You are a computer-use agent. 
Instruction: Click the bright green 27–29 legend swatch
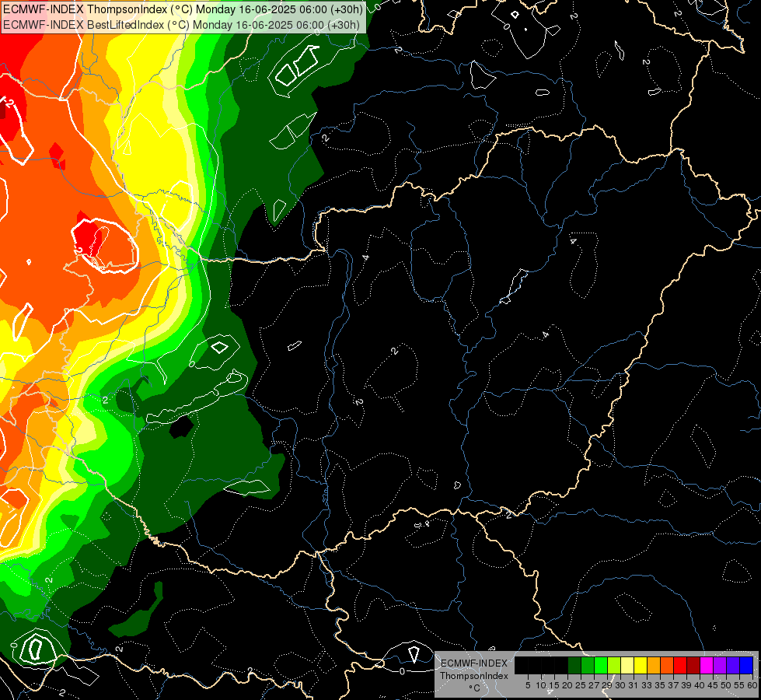tap(601, 665)
